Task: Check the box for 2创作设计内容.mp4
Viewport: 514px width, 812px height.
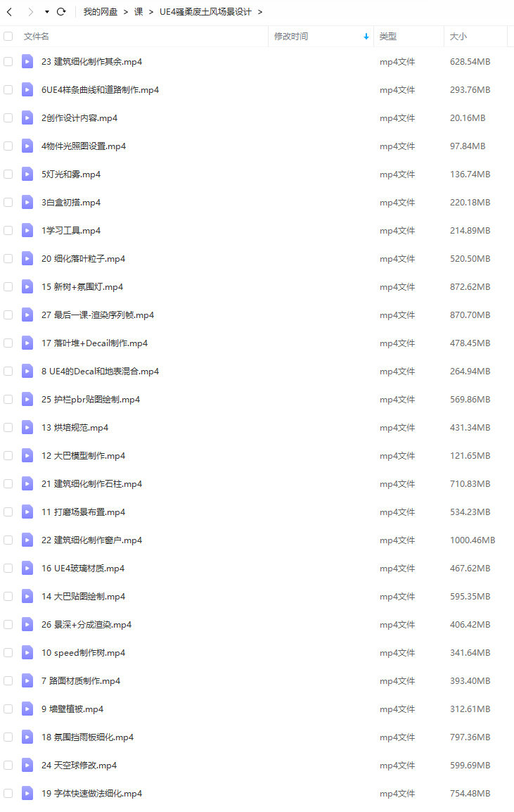Action: [8, 118]
